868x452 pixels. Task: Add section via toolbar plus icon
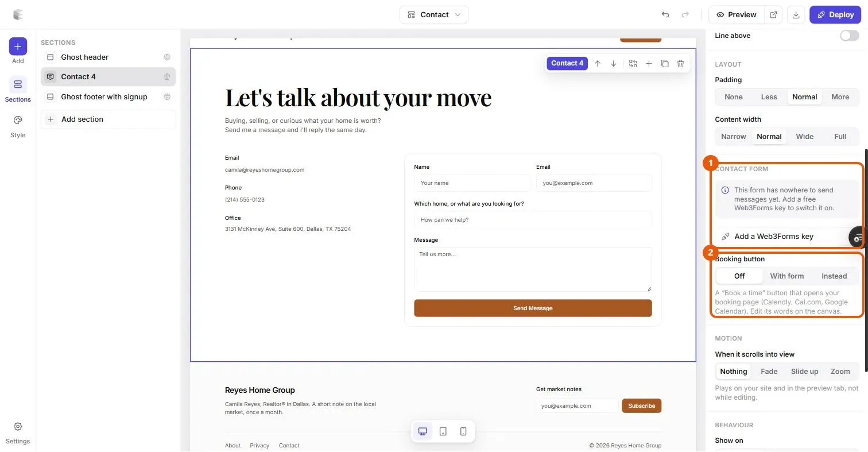649,64
